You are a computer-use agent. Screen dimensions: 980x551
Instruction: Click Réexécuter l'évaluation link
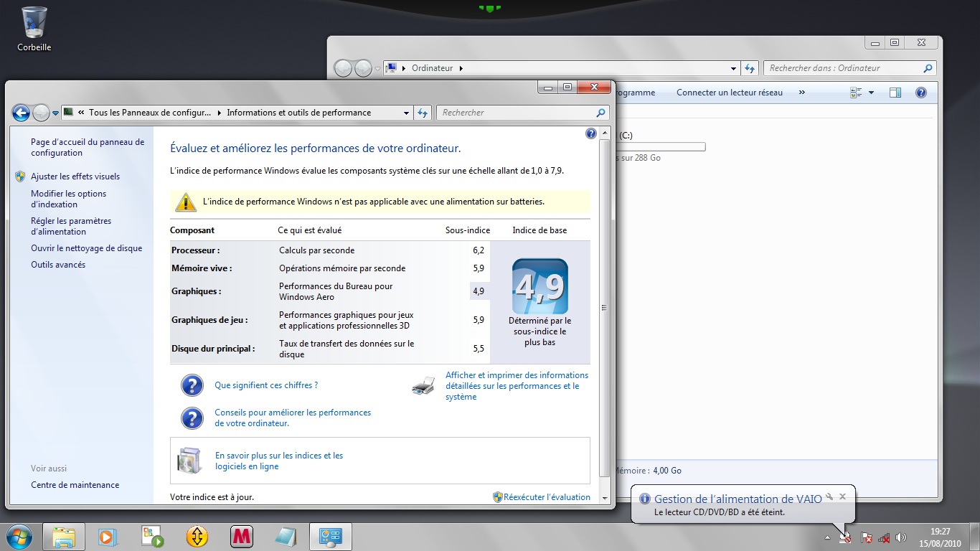tap(547, 497)
